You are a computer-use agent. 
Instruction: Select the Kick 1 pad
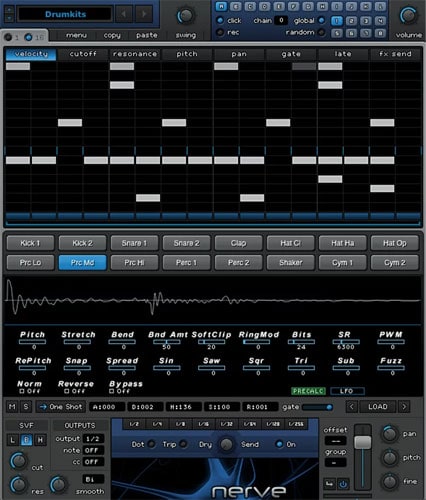pyautogui.click(x=30, y=243)
